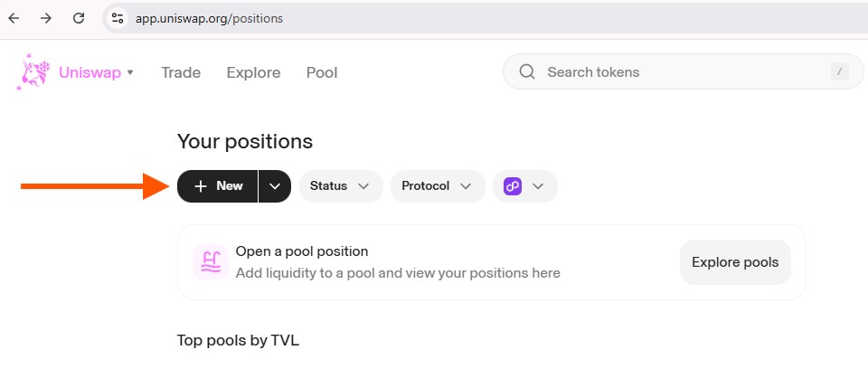The image size is (868, 369).
Task: Reload the Uniswap positions page
Action: tap(79, 18)
